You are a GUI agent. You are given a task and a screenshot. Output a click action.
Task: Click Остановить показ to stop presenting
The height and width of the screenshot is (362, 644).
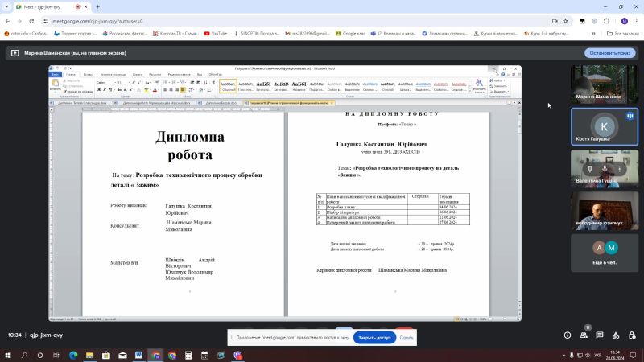[610, 53]
